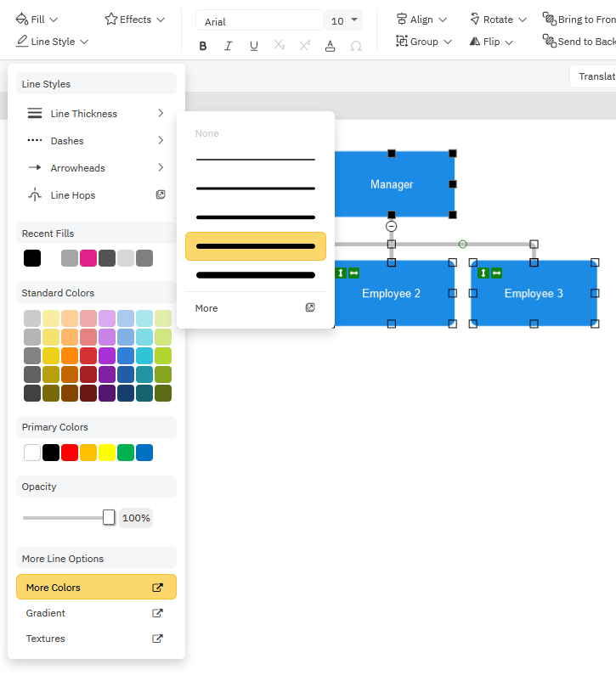Open the Flip options

pyautogui.click(x=492, y=42)
